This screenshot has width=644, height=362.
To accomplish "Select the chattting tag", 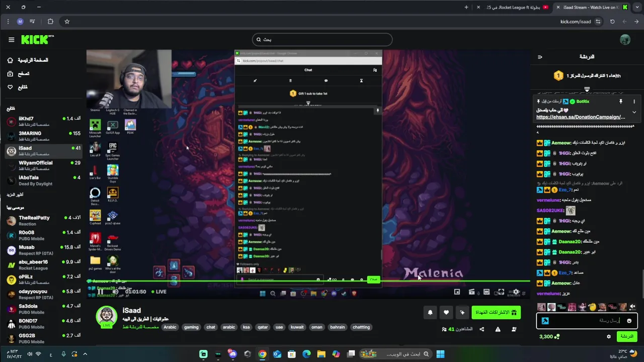I will tap(361, 327).
